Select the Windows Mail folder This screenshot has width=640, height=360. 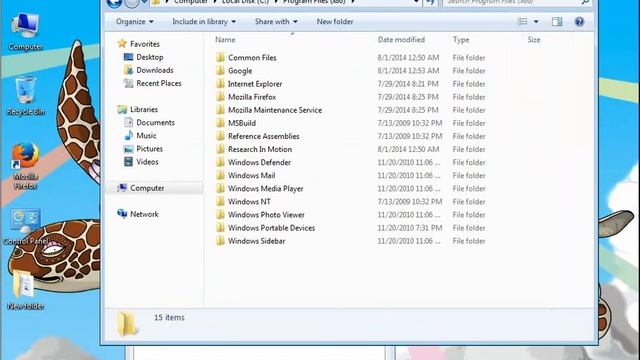tap(251, 175)
